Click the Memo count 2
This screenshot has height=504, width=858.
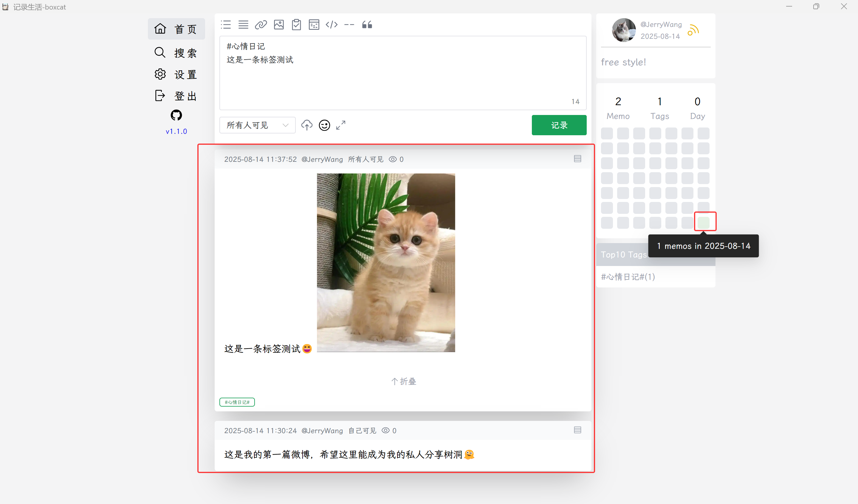click(618, 101)
